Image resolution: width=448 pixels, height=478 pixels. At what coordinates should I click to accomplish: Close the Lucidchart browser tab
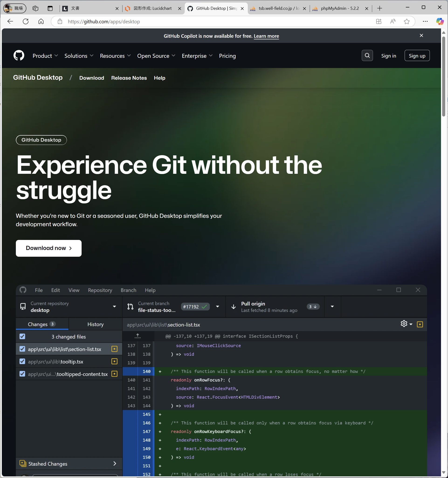coord(179,8)
